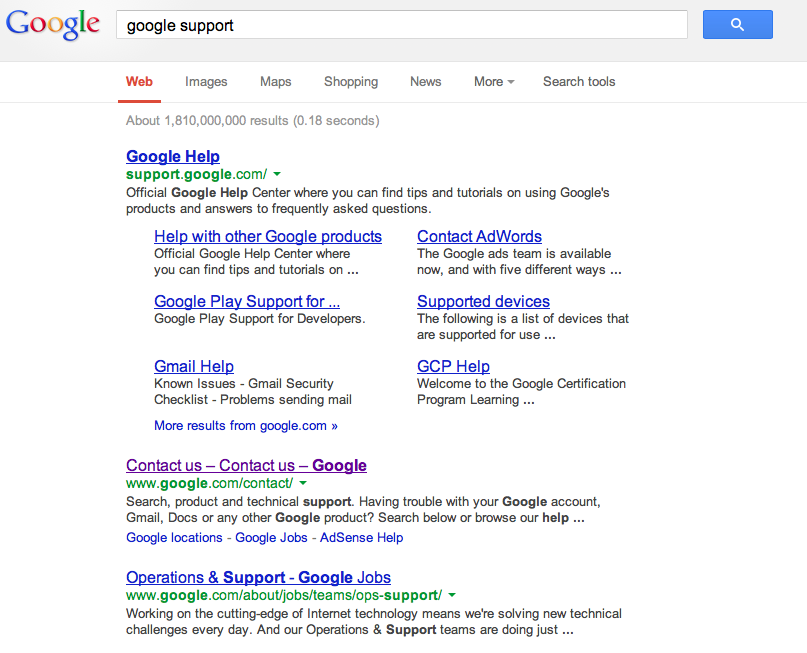This screenshot has height=653, width=807.
Task: Click the Search, product and technical support snippet
Action: point(363,509)
